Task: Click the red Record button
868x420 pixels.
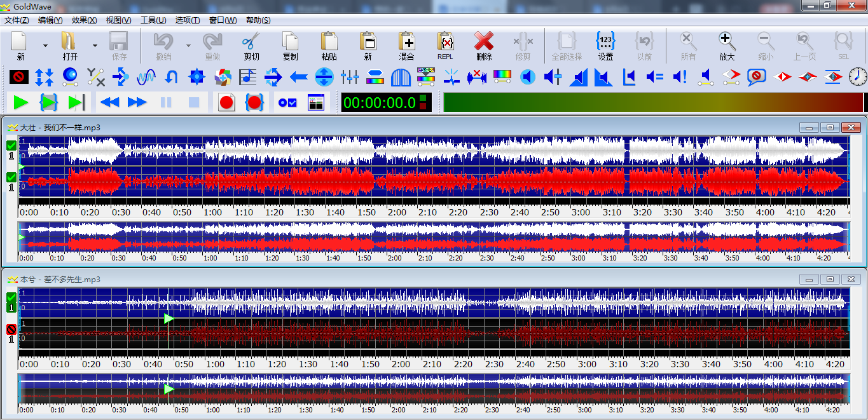Action: click(226, 102)
